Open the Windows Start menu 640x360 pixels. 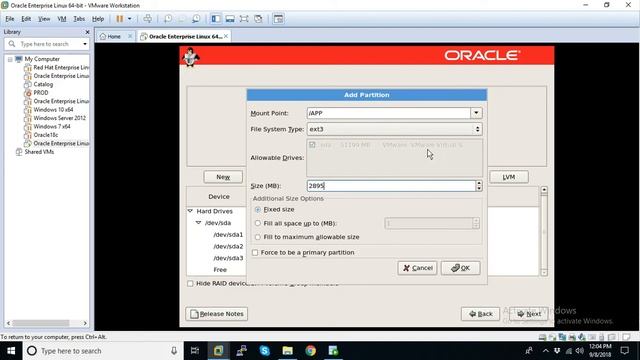(x=11, y=351)
